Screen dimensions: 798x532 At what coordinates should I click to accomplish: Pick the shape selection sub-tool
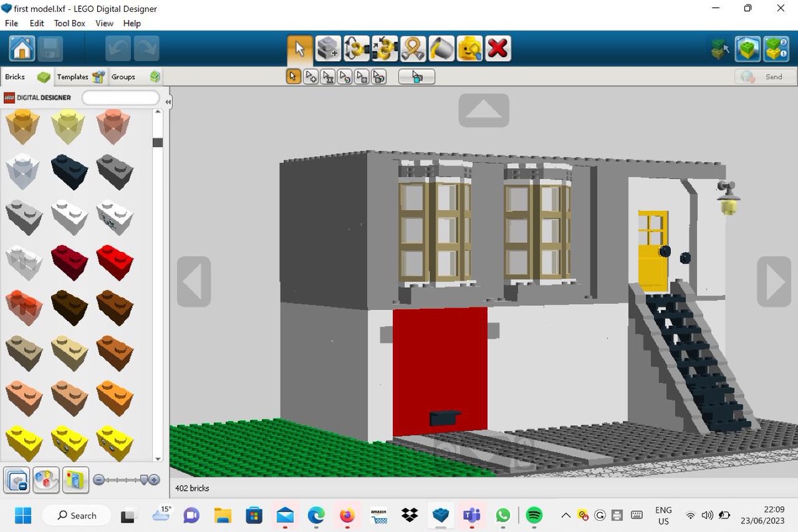tap(362, 76)
